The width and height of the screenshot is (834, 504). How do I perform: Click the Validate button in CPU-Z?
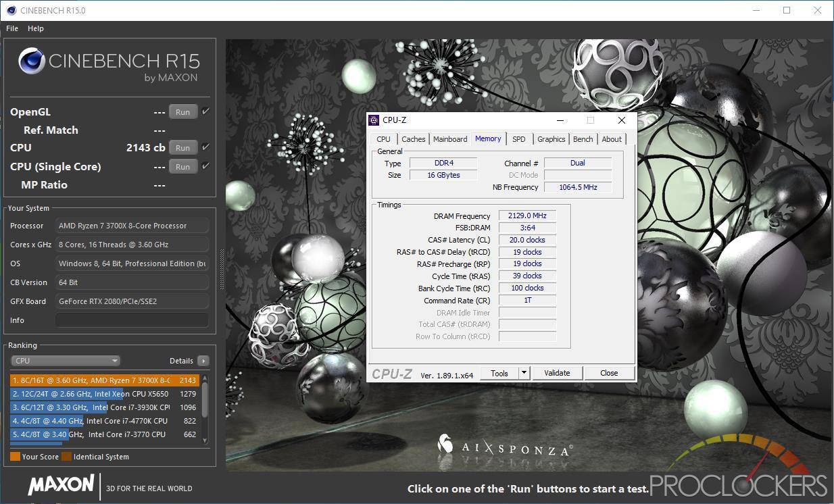click(x=557, y=373)
